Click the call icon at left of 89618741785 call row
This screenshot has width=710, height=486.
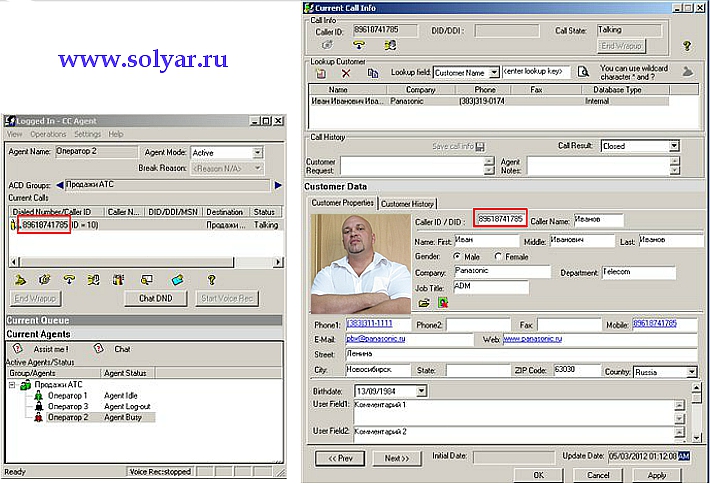[x=13, y=224]
